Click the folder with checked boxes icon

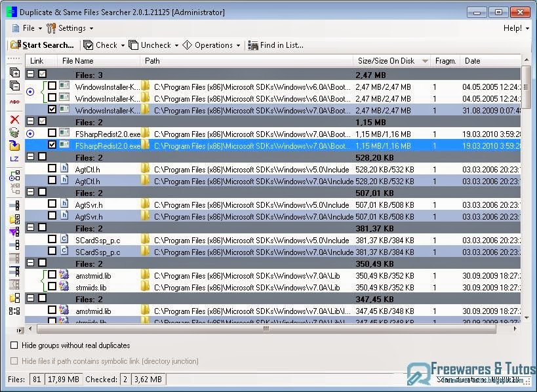(x=14, y=219)
